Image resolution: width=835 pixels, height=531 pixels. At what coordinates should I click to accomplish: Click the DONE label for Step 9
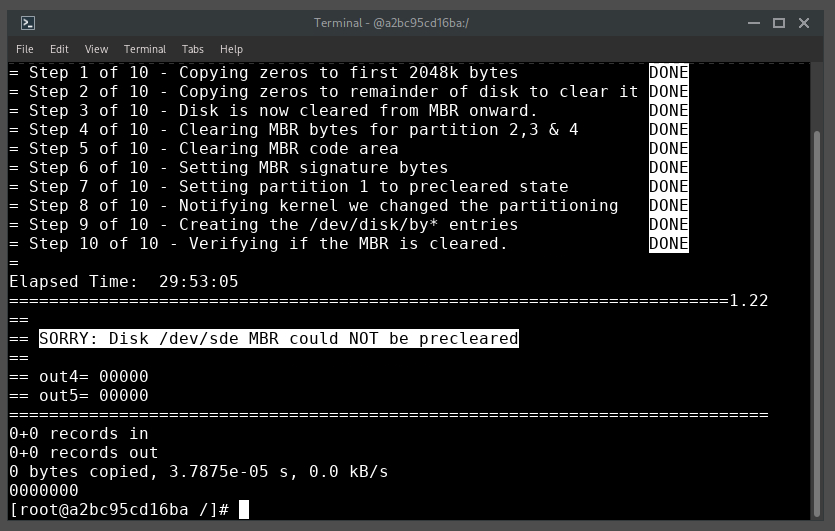[669, 224]
